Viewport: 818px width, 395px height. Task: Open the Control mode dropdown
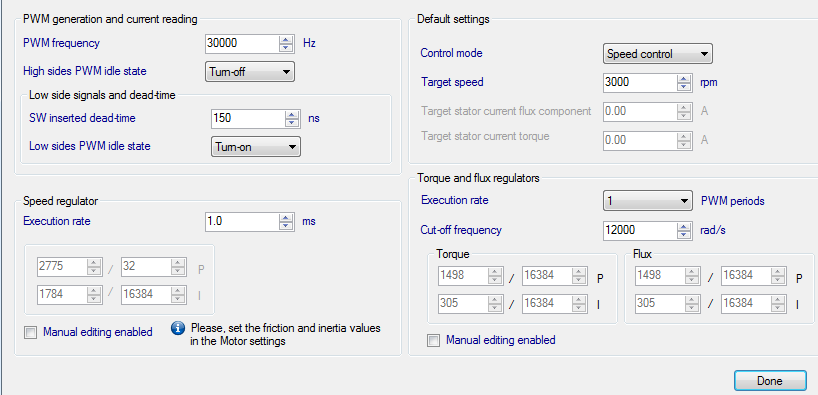tap(658, 54)
